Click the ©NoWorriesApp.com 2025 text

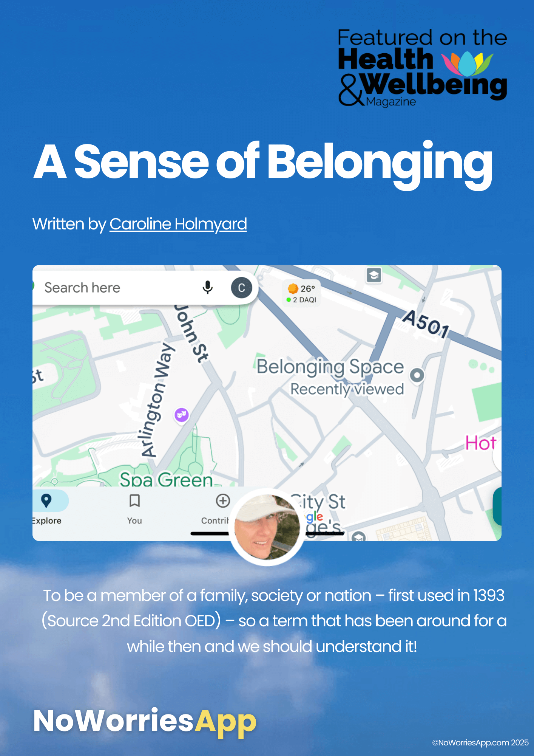[480, 743]
